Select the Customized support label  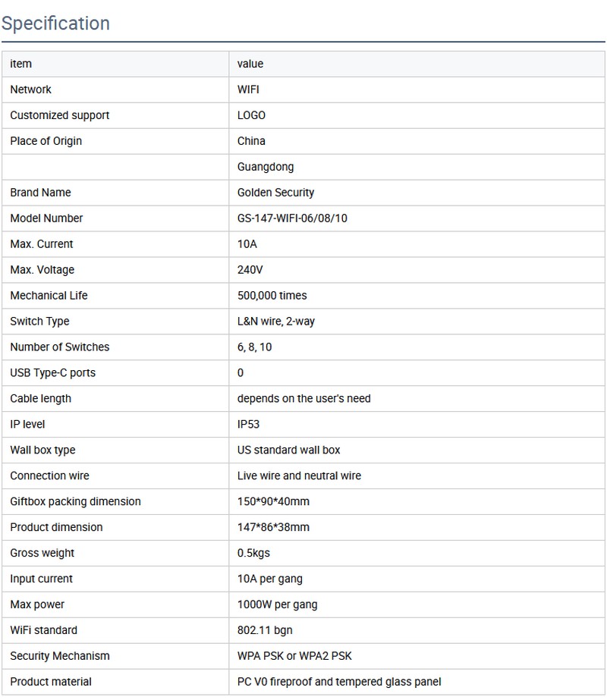click(60, 115)
